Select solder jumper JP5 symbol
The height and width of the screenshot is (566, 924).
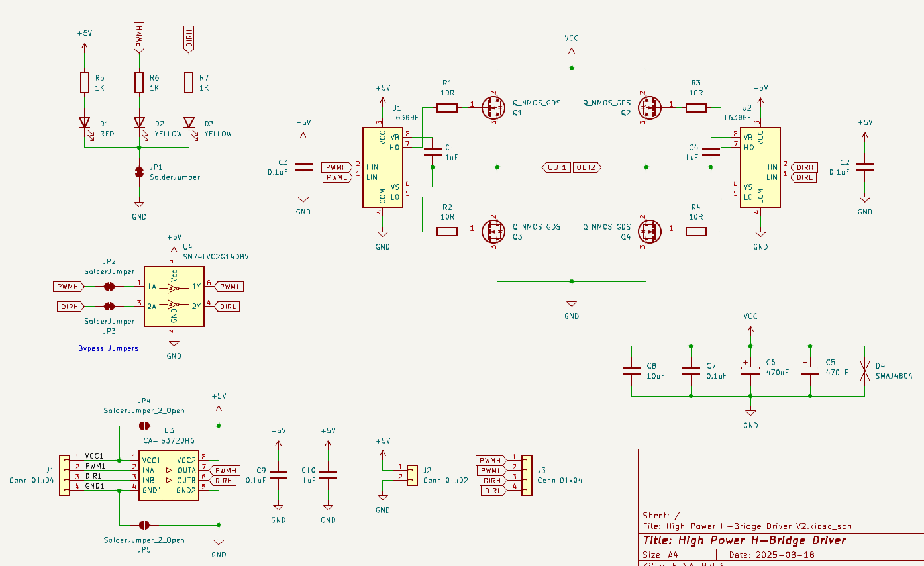[144, 525]
